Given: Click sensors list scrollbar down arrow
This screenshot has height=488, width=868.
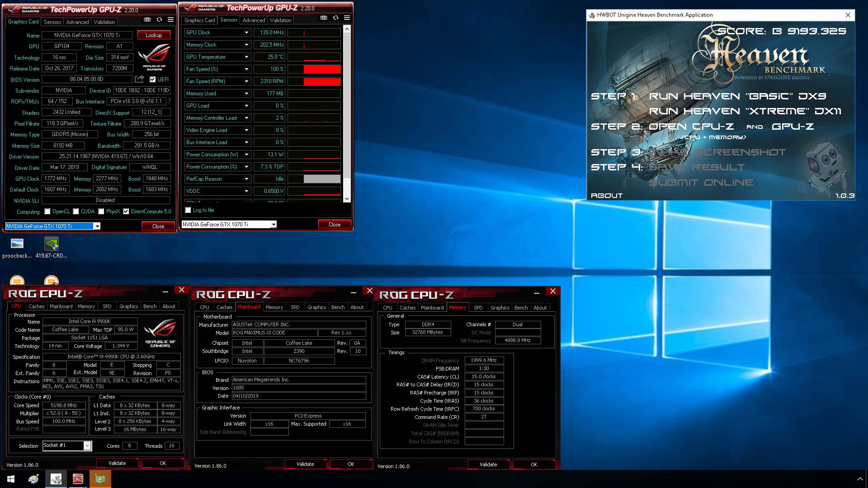Looking at the screenshot, I should 347,198.
